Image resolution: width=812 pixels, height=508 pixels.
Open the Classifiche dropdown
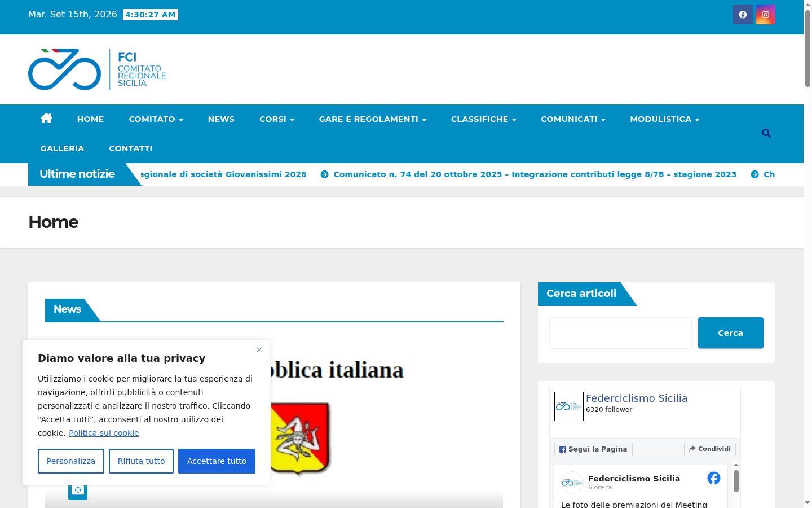(x=483, y=119)
